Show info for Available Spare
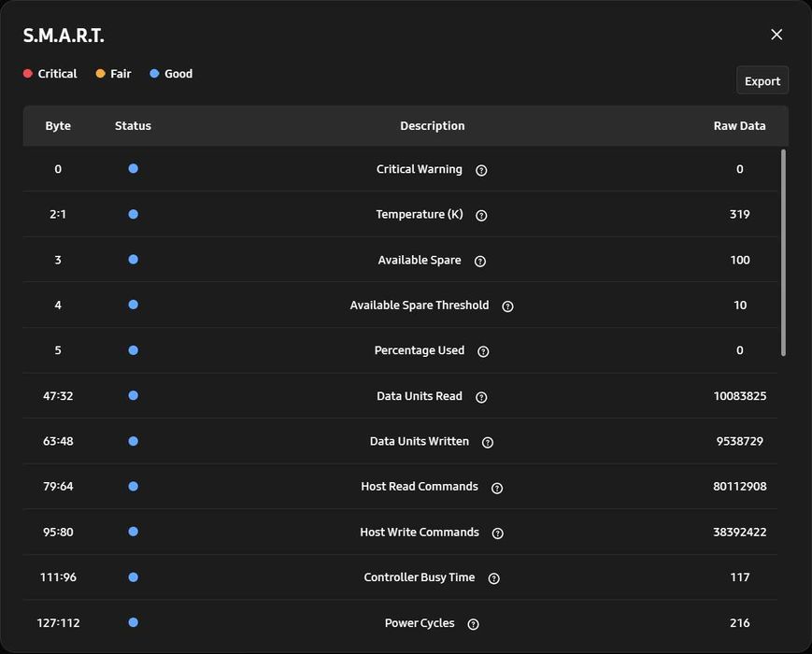Screen dimensions: 812x654 click(480, 261)
